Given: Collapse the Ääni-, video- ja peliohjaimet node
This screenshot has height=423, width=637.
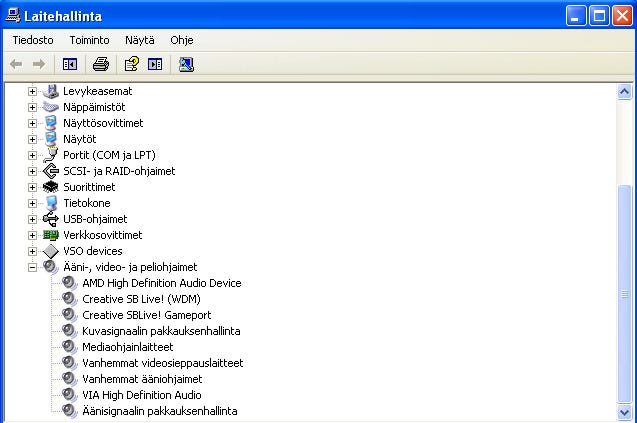Looking at the screenshot, I should tap(32, 267).
